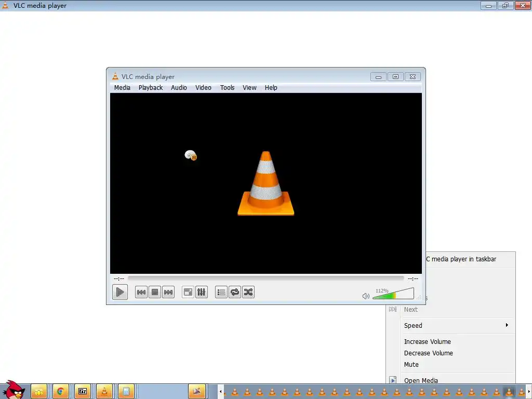Click the yellow icon next to start button
532x399 pixels.
(38, 392)
